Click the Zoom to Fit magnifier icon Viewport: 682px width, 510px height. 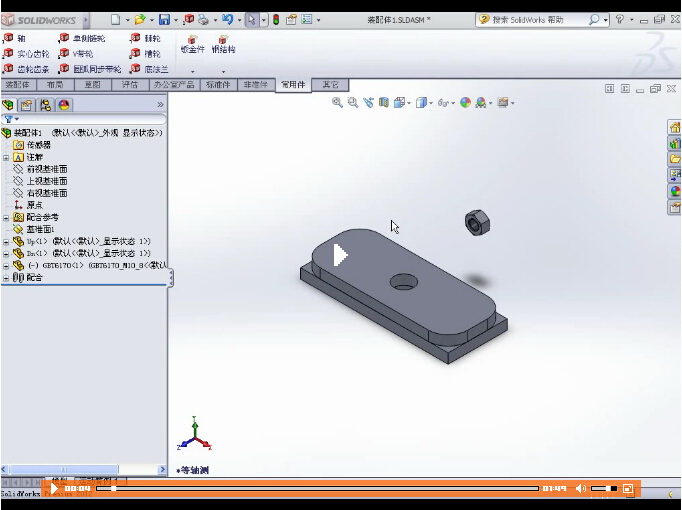point(337,103)
